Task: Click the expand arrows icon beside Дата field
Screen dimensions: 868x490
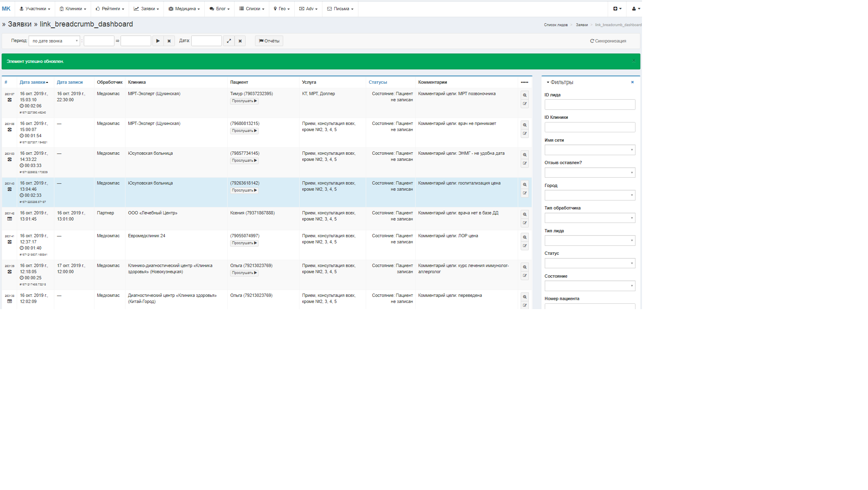Action: [x=229, y=41]
